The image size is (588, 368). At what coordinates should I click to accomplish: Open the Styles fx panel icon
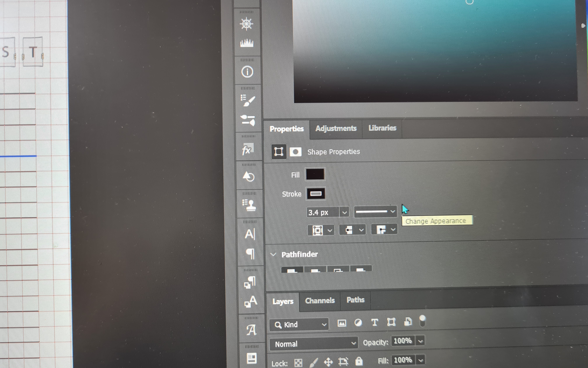pos(248,149)
